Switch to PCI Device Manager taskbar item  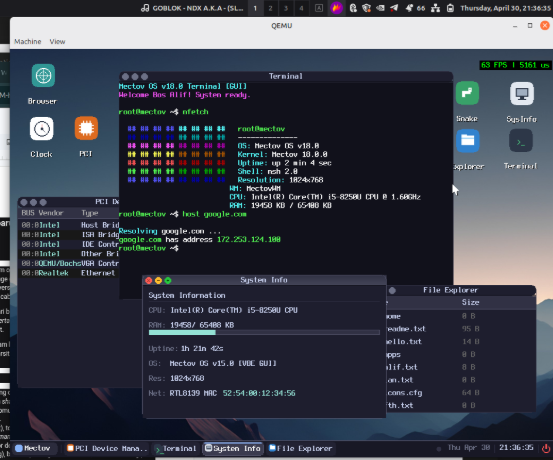click(x=107, y=448)
